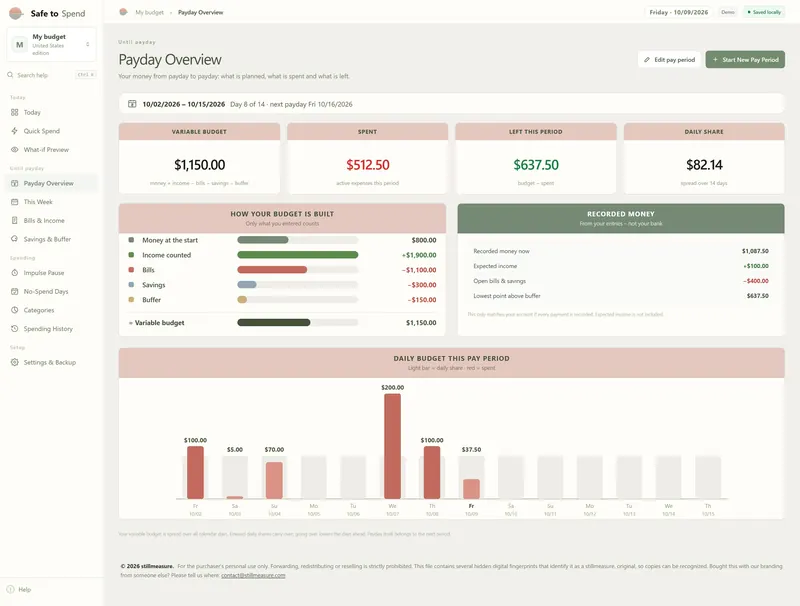Click the calendar icon beside pay period dates

pos(132,104)
